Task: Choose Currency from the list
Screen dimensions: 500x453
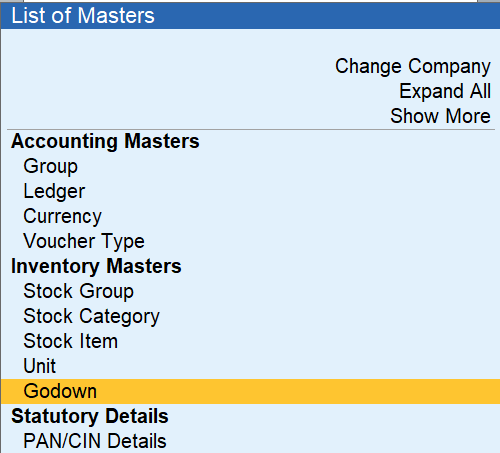Action: coord(62,216)
